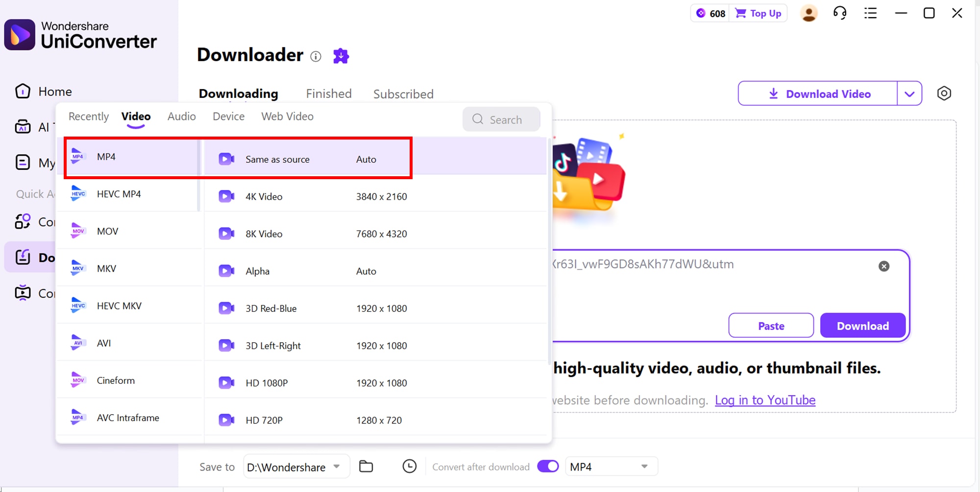Clear the pasted URL with X icon
980x492 pixels.
(884, 266)
